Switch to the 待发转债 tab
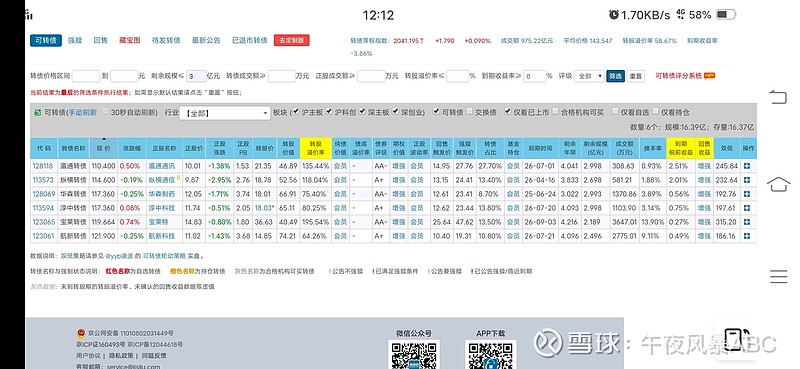This screenshot has height=369, width=800. tap(166, 40)
